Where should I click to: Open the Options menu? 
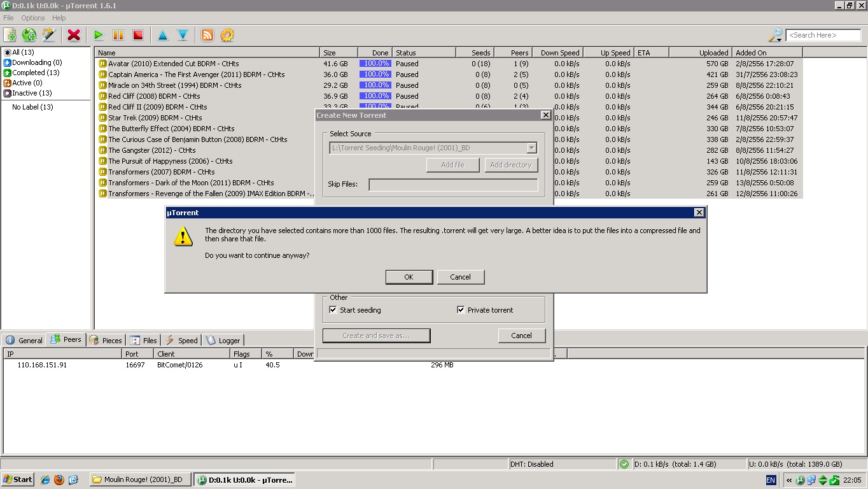(x=32, y=18)
